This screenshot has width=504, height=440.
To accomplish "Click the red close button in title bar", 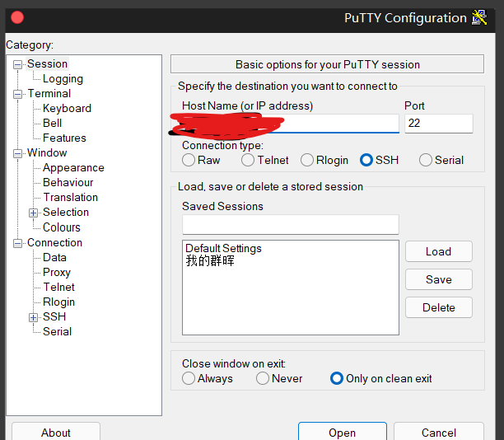I will pyautogui.click(x=17, y=17).
